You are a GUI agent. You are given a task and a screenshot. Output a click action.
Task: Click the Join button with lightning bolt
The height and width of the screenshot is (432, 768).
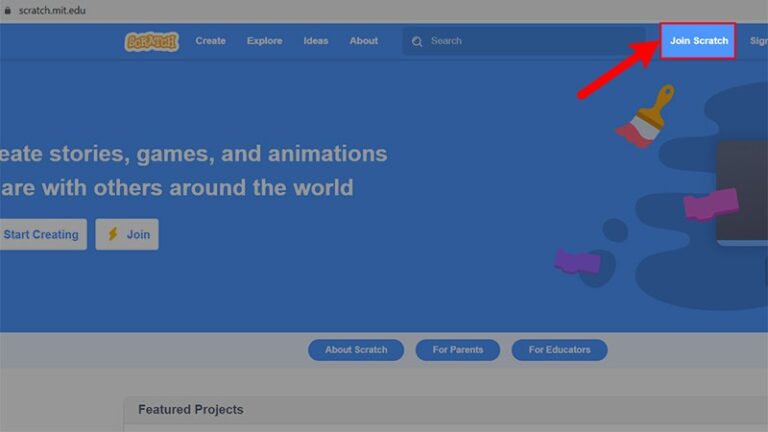coord(127,234)
